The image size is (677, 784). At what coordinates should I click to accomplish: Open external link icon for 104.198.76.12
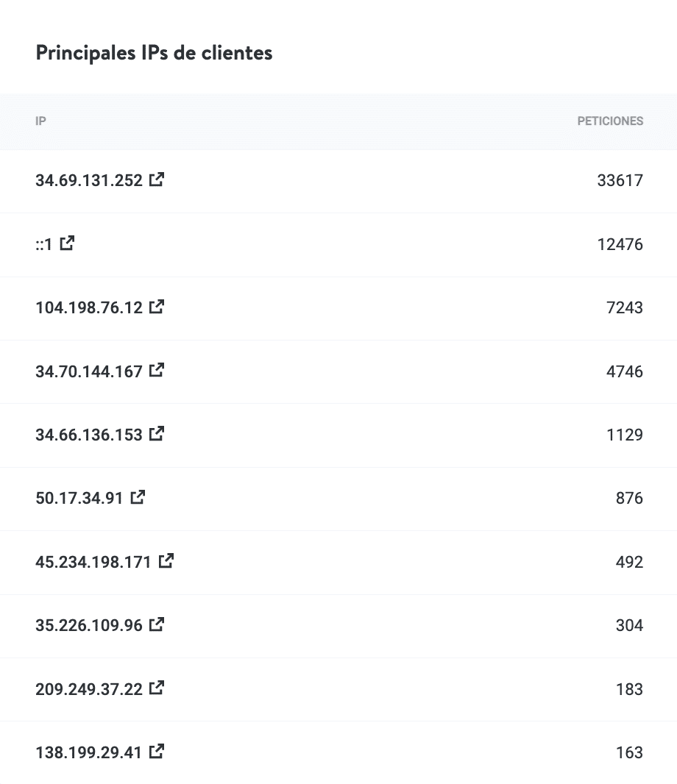(157, 306)
